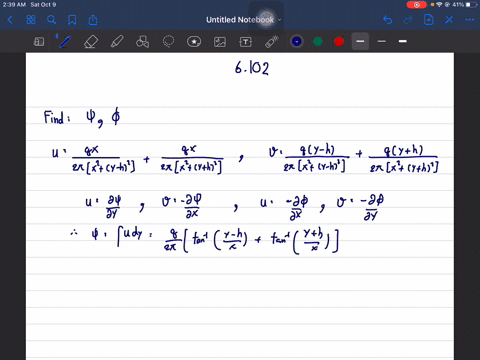Select the Text box tool
Image resolution: width=480 pixels, height=360 pixels.
point(246,42)
